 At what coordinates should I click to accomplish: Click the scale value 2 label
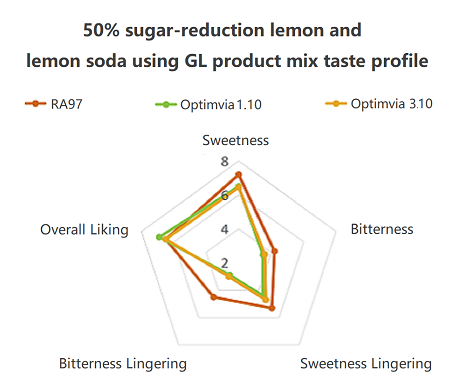point(225,263)
